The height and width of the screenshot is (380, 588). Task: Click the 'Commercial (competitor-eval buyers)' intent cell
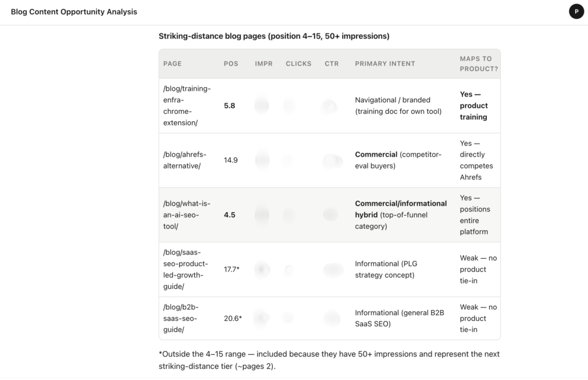pyautogui.click(x=399, y=160)
